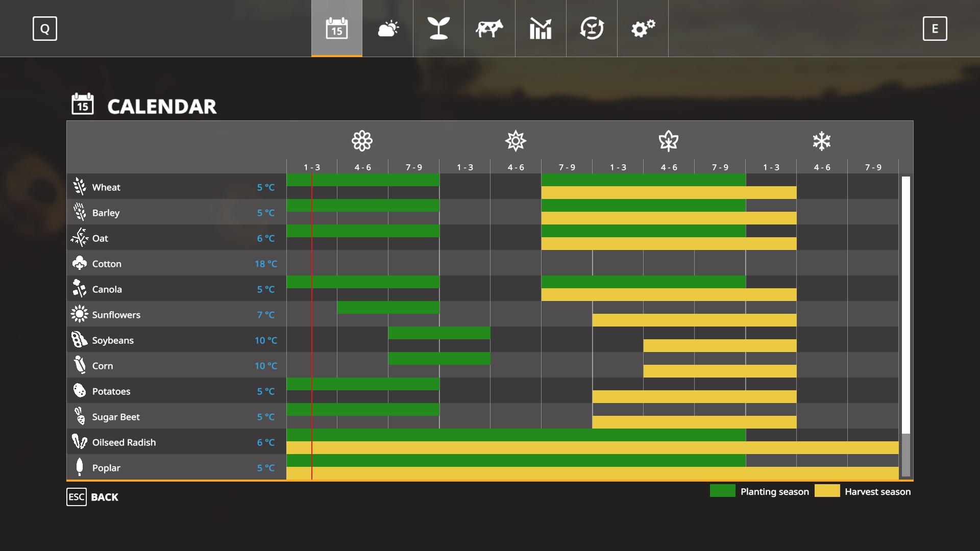
Task: Click the green Planting season legend swatch
Action: click(722, 491)
